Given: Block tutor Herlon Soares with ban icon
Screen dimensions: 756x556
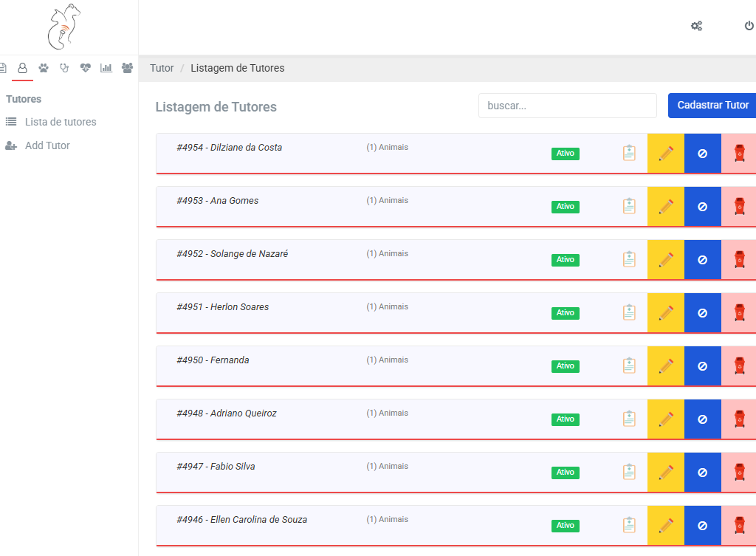Looking at the screenshot, I should 702,313.
